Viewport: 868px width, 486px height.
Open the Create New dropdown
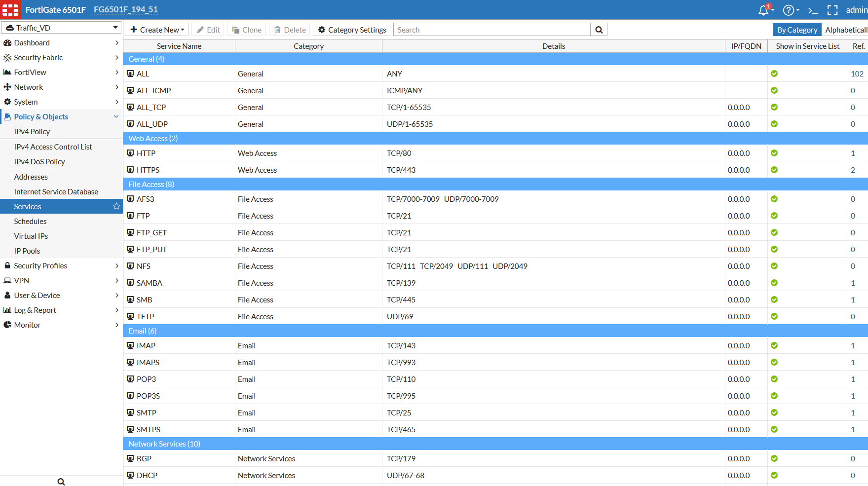click(x=157, y=30)
